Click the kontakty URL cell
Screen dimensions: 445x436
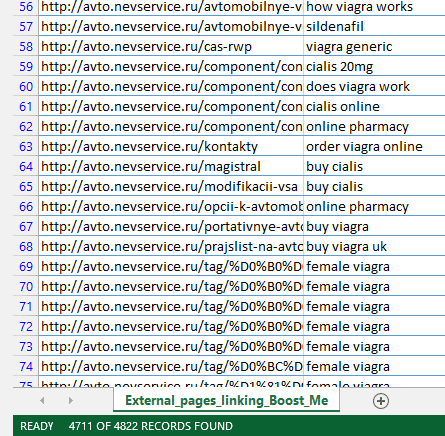click(171, 147)
